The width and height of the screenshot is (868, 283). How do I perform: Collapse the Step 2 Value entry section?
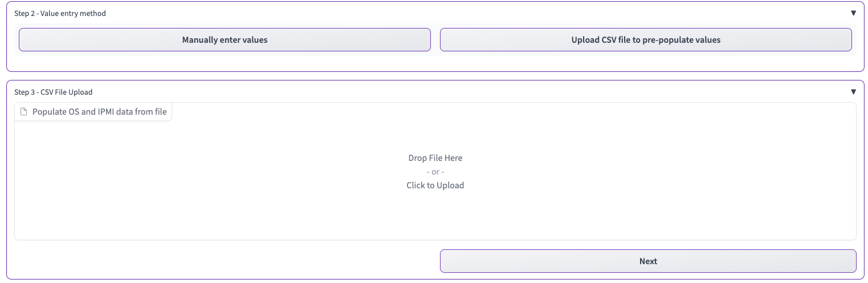853,13
